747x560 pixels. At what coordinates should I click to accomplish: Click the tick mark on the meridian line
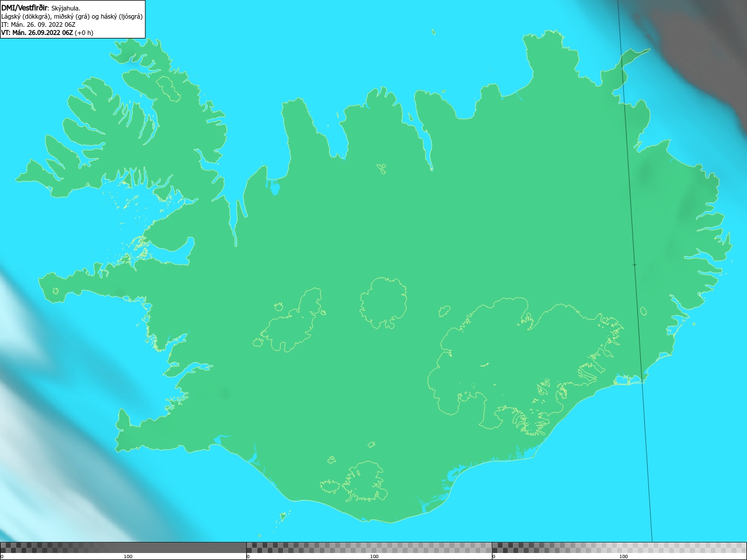click(634, 265)
